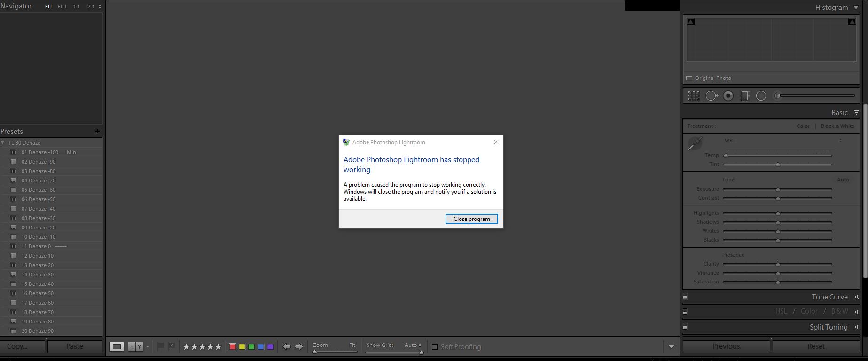Switch to B&W tab in panel header
The height and width of the screenshot is (361, 868).
[x=839, y=311]
